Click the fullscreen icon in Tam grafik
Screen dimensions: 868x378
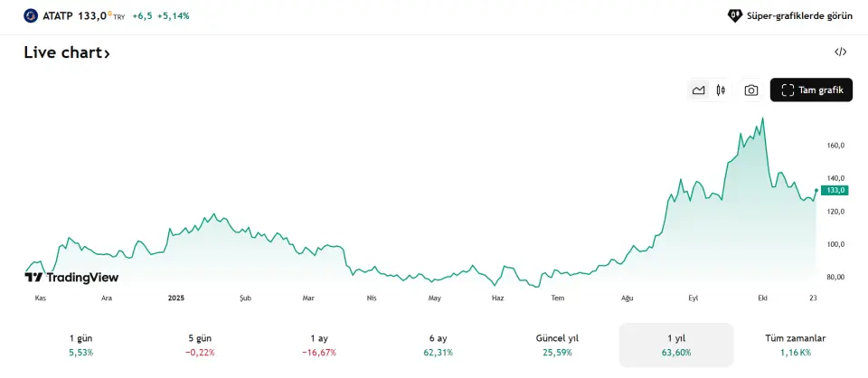[788, 90]
